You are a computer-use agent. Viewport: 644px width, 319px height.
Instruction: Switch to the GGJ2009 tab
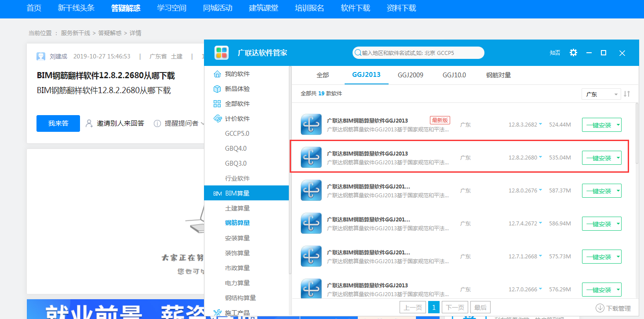click(411, 75)
